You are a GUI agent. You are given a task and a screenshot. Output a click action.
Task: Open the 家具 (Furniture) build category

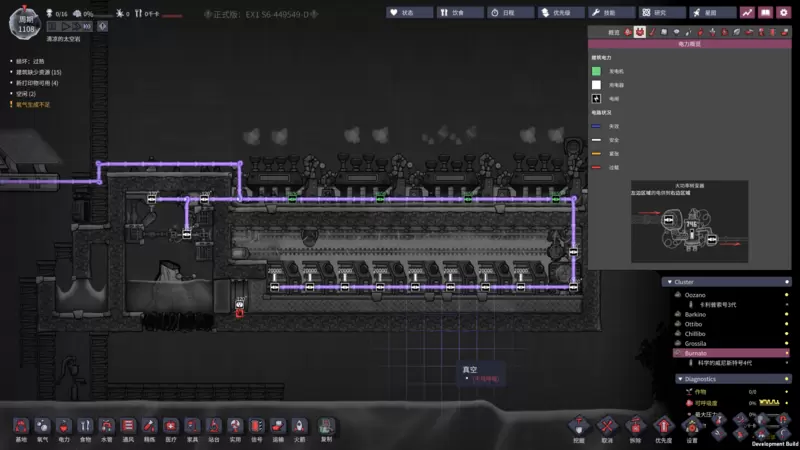click(192, 430)
